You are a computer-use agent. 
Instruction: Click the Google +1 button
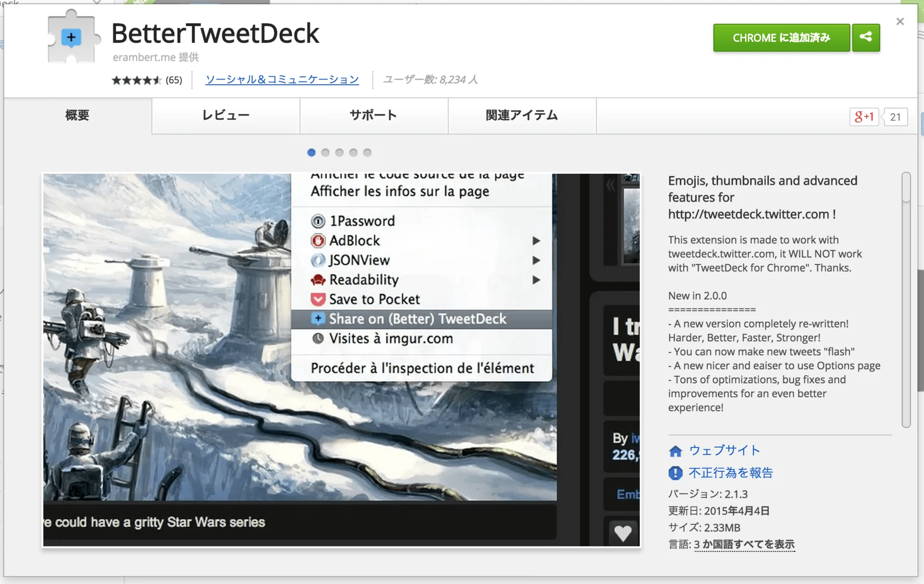pos(864,117)
